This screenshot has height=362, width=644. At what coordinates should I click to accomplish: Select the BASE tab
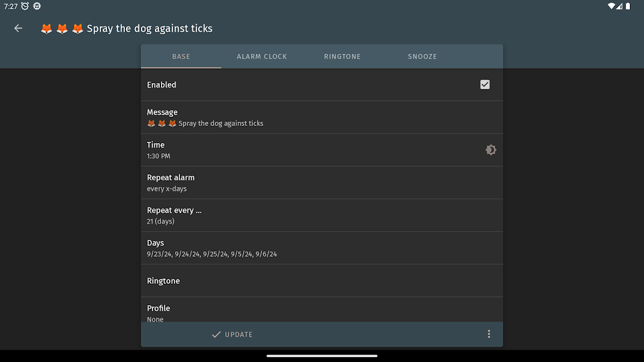pyautogui.click(x=181, y=56)
